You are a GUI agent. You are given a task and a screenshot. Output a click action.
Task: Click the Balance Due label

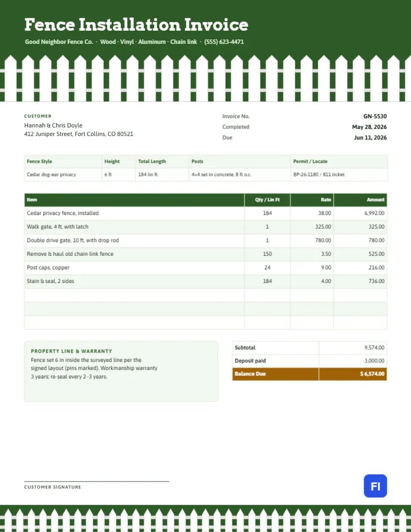(x=250, y=374)
